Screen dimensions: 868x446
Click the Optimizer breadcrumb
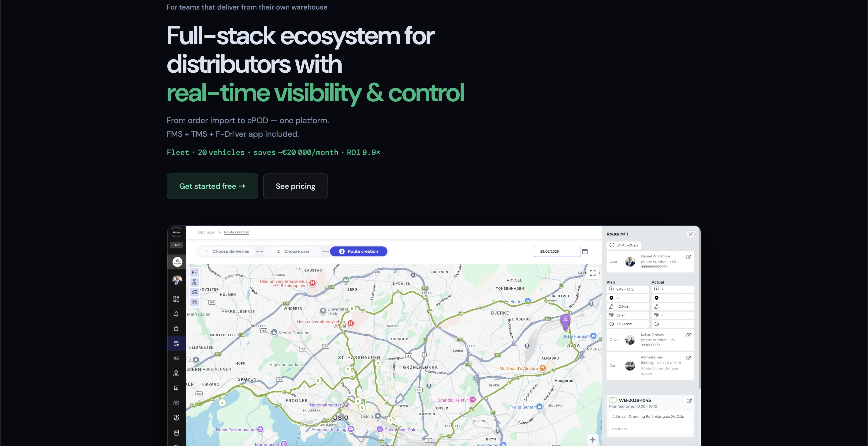point(206,232)
